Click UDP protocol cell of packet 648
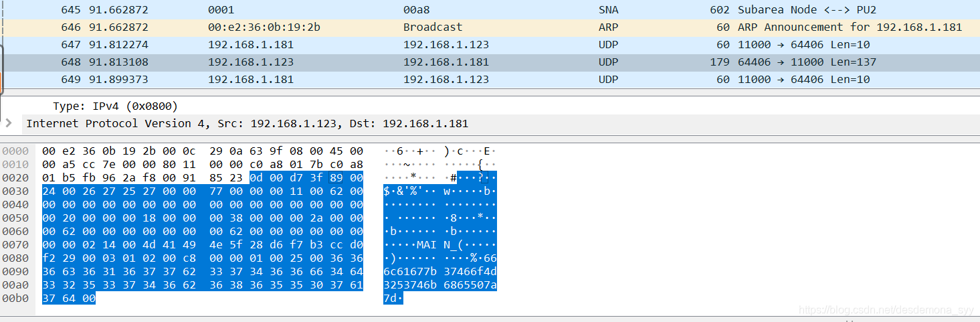Viewport: 980px width, 322px height. click(609, 62)
